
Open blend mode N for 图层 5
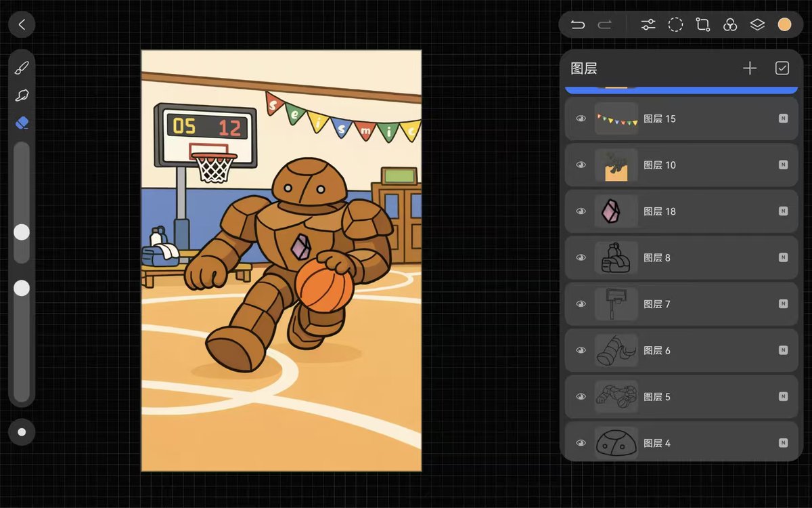tap(783, 397)
